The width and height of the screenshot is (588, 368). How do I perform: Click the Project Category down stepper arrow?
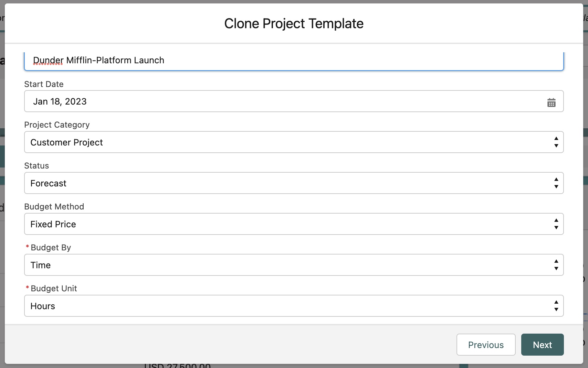[556, 145]
